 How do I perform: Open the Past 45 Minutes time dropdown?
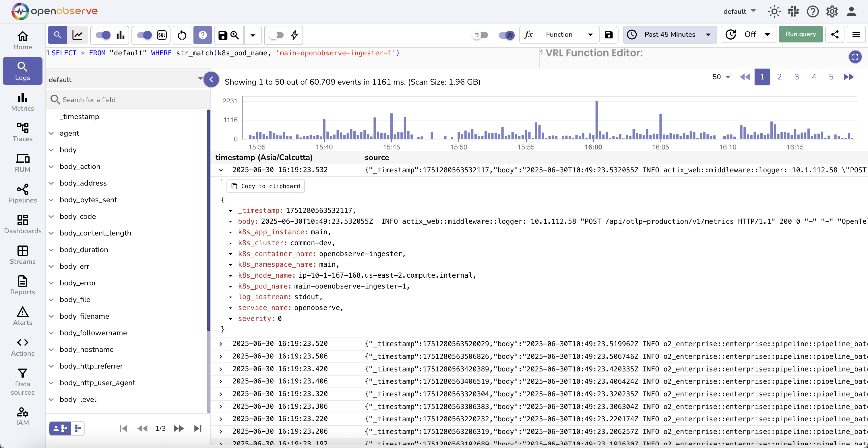coord(670,34)
